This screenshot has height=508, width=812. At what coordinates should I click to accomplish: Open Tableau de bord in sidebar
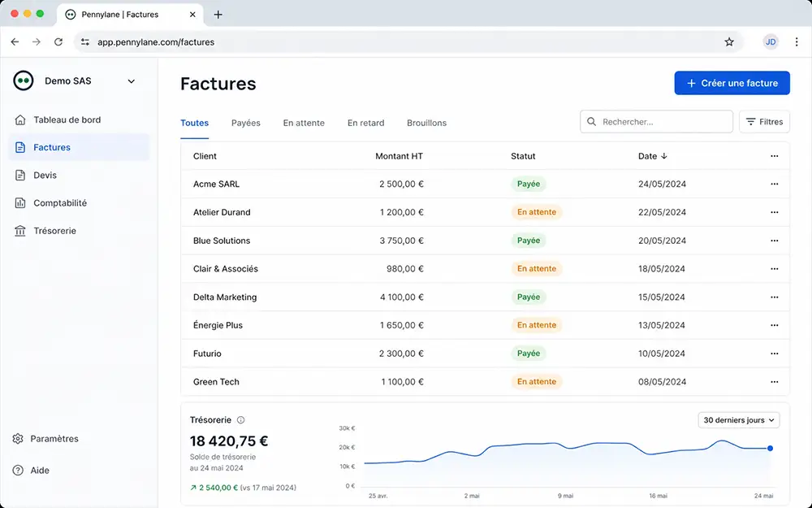(79, 119)
